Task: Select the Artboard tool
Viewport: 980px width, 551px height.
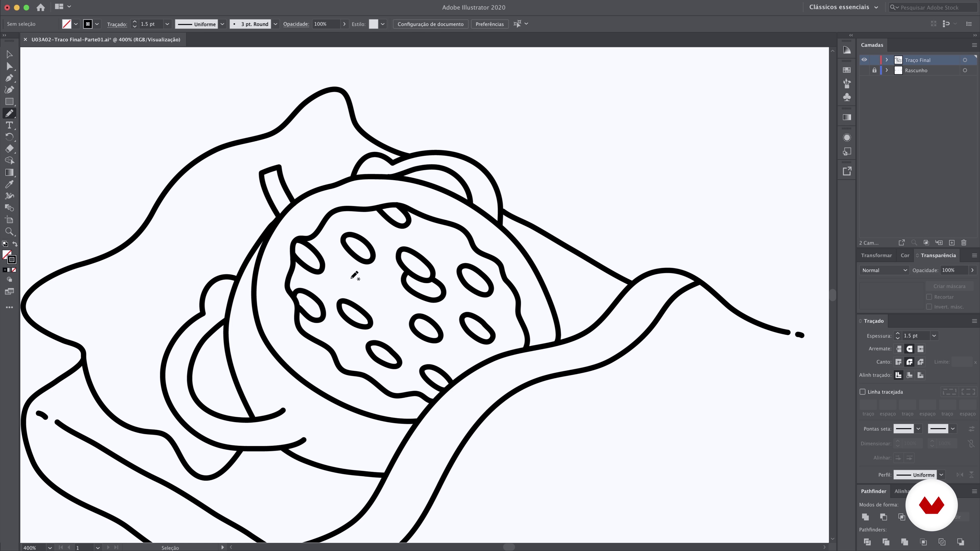Action: (9, 219)
